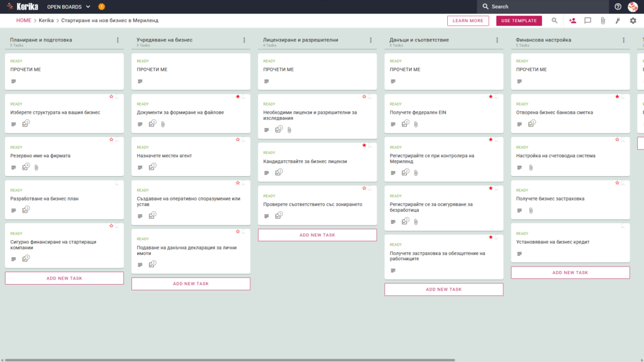Open details icon on Получете застраховка за обезщетение

point(393,270)
